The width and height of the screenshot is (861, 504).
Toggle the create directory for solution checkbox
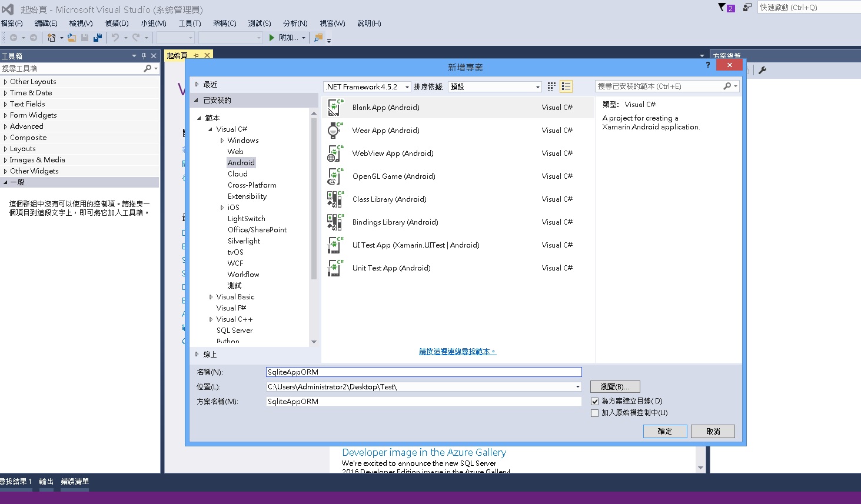[x=594, y=401]
